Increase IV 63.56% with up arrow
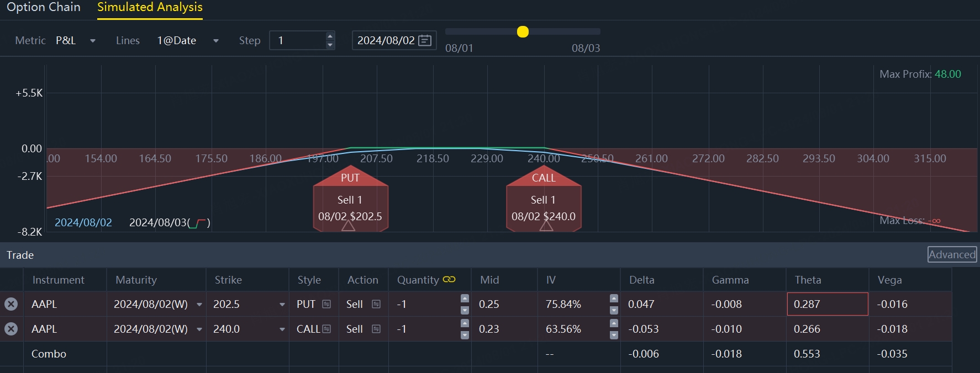 click(x=614, y=323)
